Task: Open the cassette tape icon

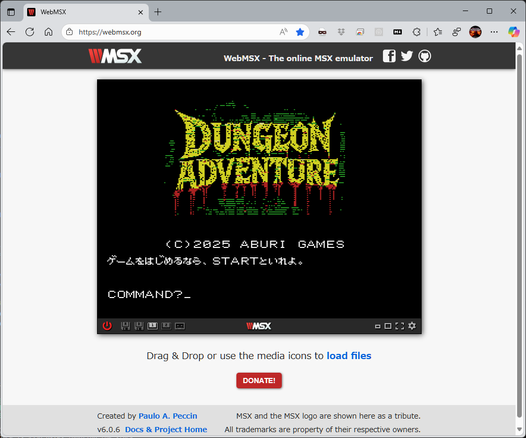Action: (180, 326)
